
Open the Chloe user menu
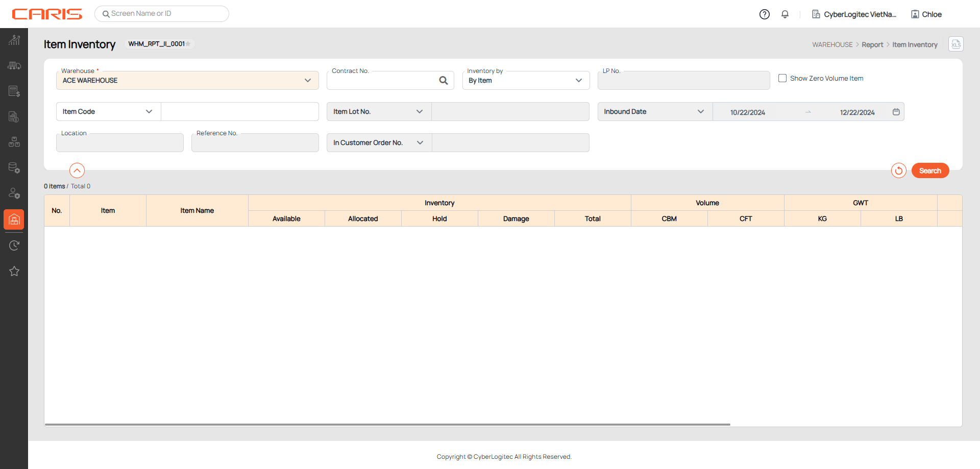click(x=926, y=14)
